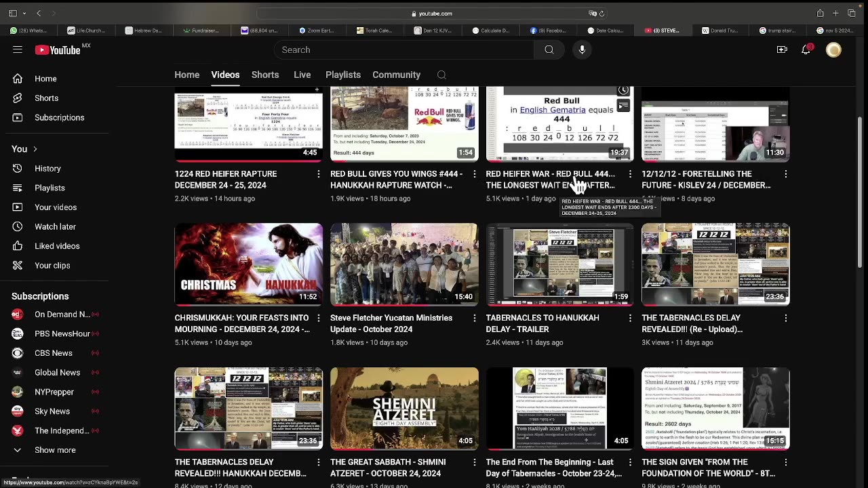
Task: Switch to Zoom Earth browser tab
Action: (x=315, y=30)
